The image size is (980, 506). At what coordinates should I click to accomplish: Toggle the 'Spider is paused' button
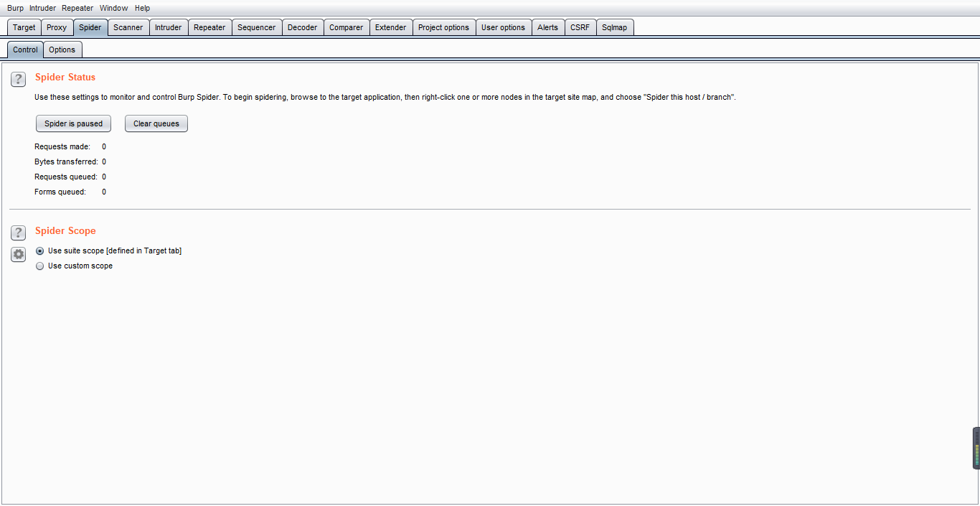point(73,123)
